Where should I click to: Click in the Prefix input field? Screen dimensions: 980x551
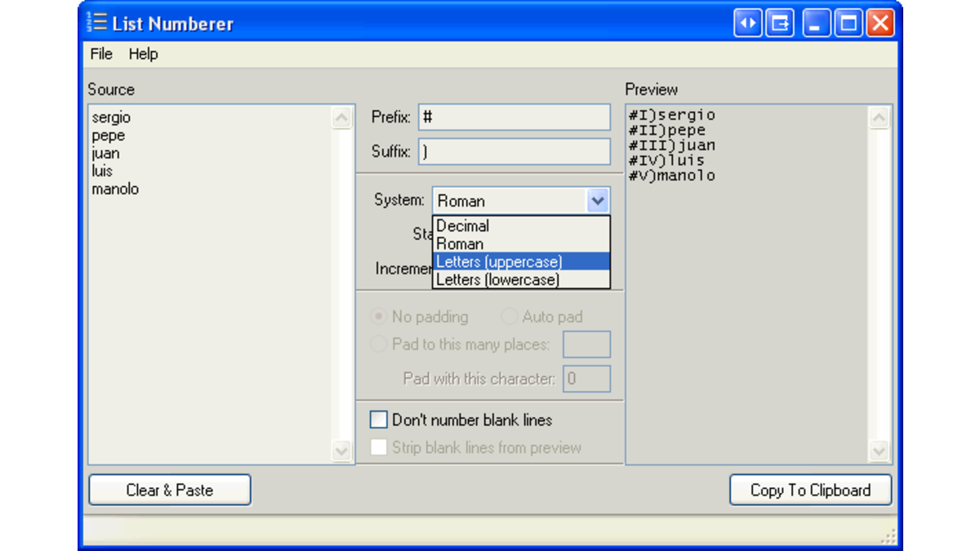514,118
